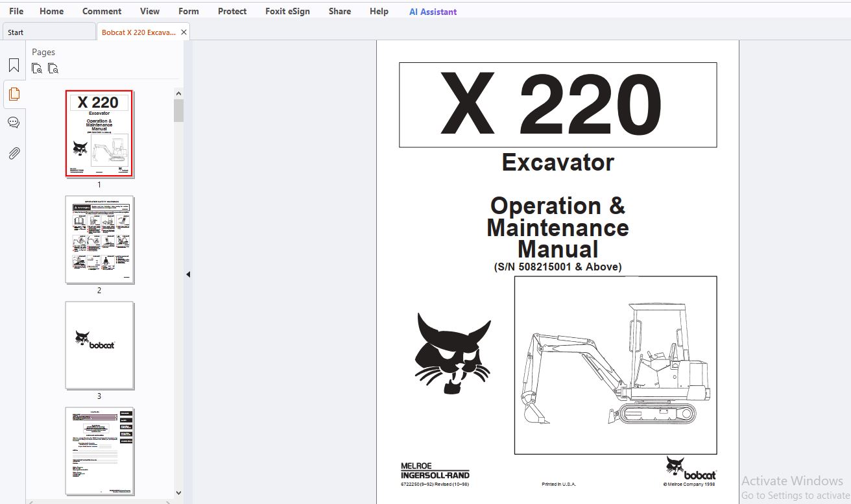Click the enlarge page thumbnails icon
851x504 pixels.
coord(37,68)
